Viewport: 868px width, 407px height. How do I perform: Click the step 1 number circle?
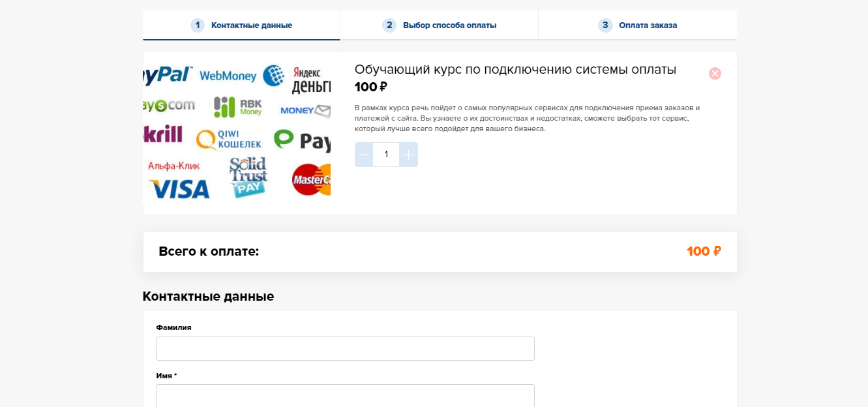pos(198,25)
